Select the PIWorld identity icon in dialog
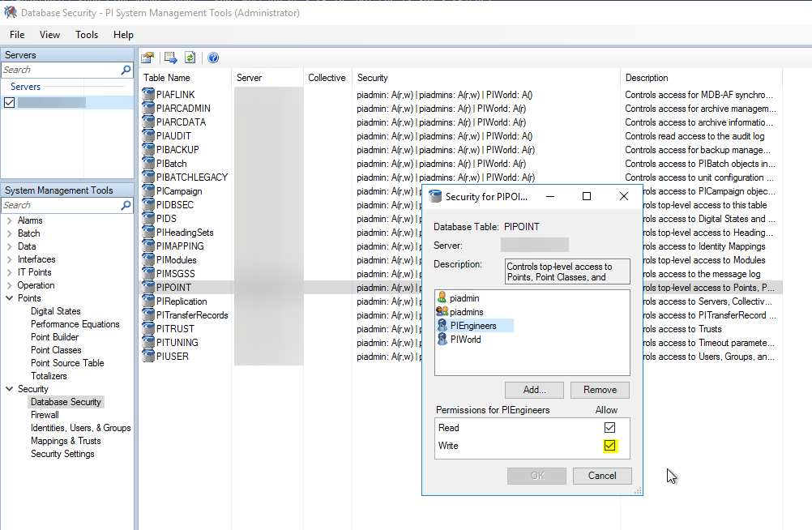 [x=442, y=340]
